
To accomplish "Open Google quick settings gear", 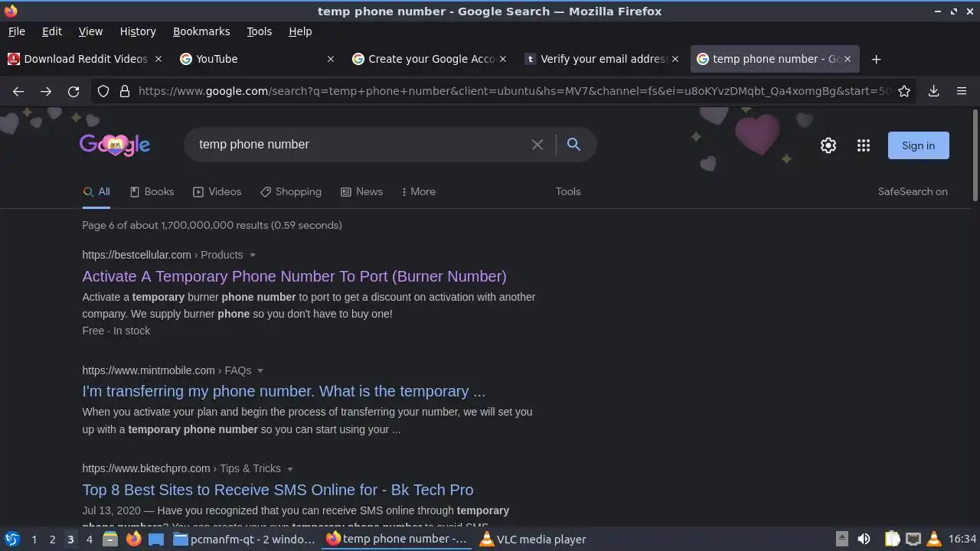I will coord(828,145).
